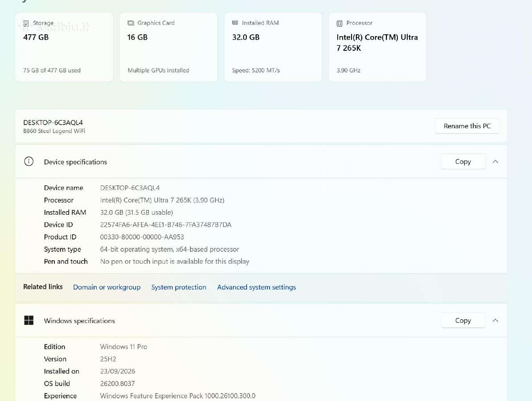Click the 'Product ID' label
The image size is (532, 401).
pyautogui.click(x=60, y=237)
